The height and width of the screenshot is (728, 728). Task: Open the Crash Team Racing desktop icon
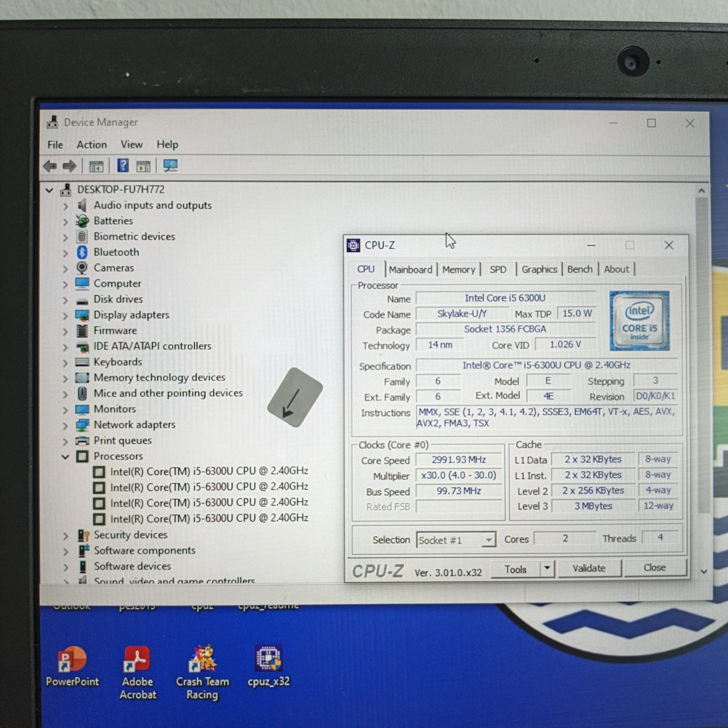coord(203,672)
